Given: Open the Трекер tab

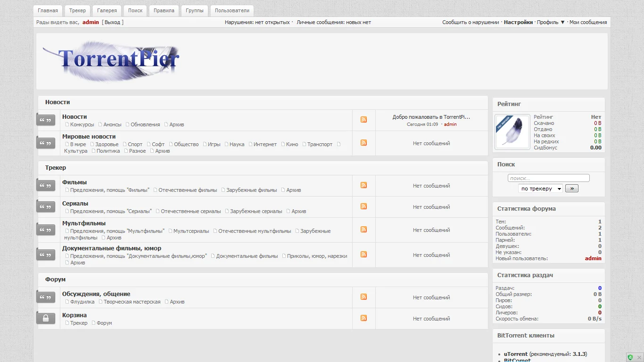Looking at the screenshot, I should (x=77, y=10).
